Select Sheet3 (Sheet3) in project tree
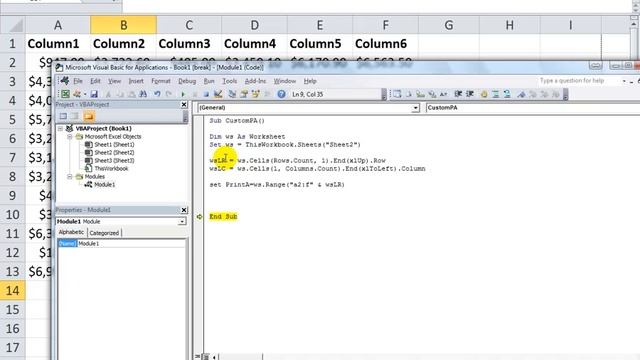640x360 pixels. click(x=114, y=160)
